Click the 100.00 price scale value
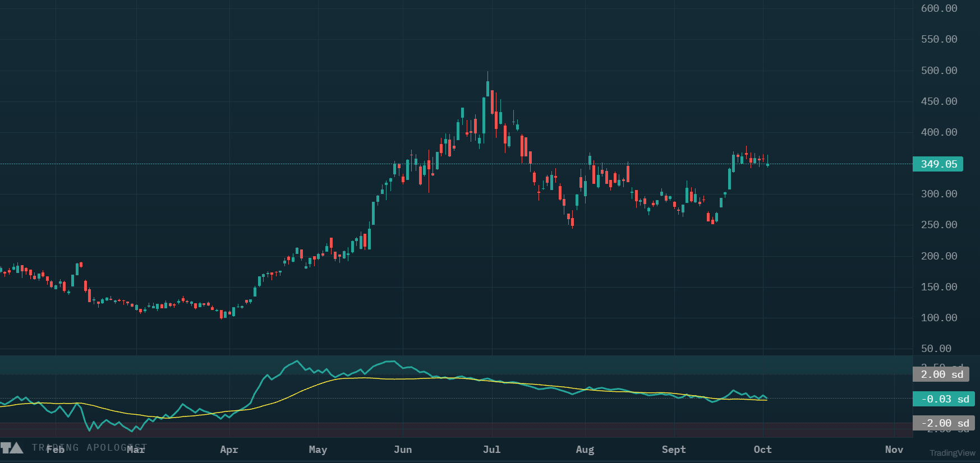Image resolution: width=980 pixels, height=463 pixels. click(x=939, y=318)
